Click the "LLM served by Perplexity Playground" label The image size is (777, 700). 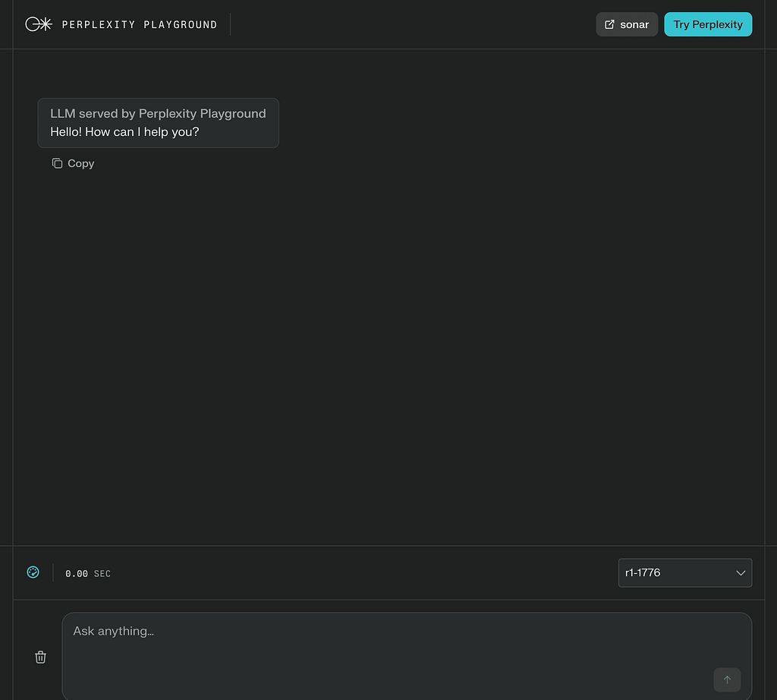(x=158, y=114)
